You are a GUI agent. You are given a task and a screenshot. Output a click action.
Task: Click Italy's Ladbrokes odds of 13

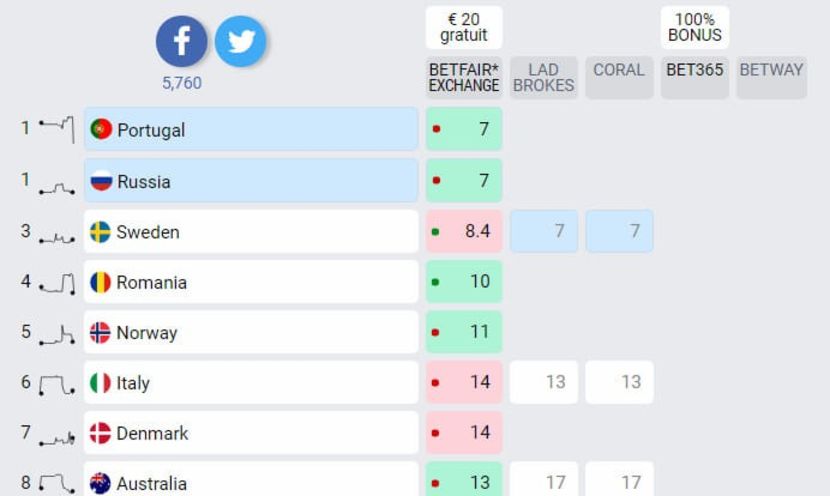tap(544, 382)
